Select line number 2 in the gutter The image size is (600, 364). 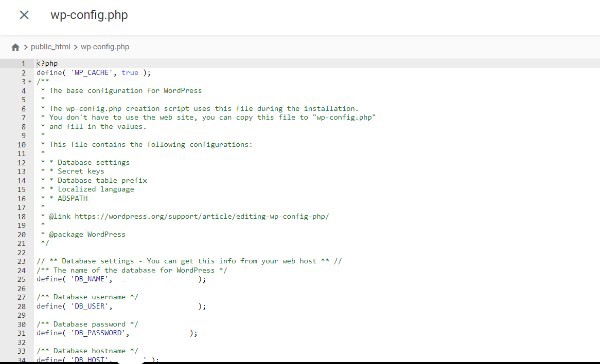click(x=23, y=73)
